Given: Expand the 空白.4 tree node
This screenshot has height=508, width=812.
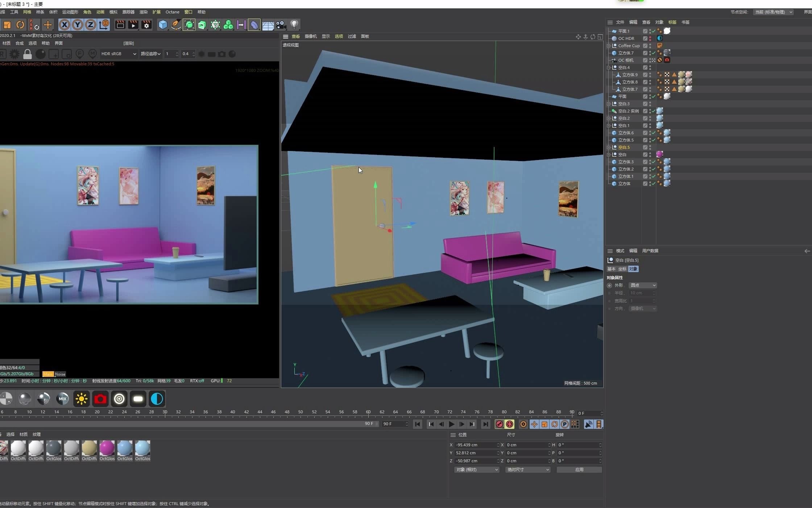Looking at the screenshot, I should (x=609, y=67).
